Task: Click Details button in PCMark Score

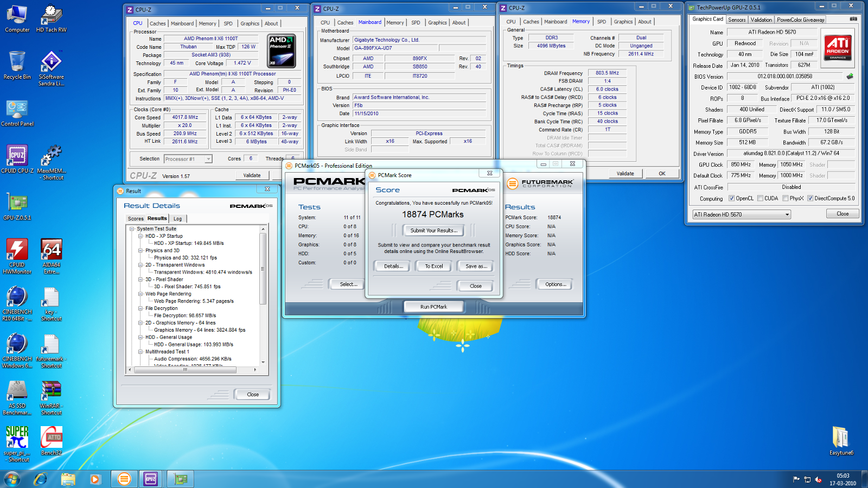Action: (393, 266)
